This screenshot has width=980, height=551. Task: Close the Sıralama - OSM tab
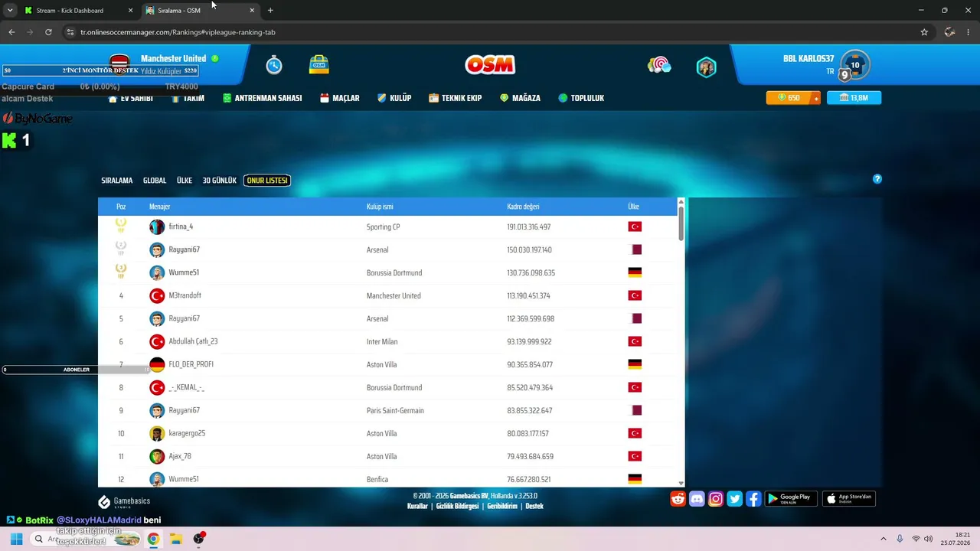point(252,11)
